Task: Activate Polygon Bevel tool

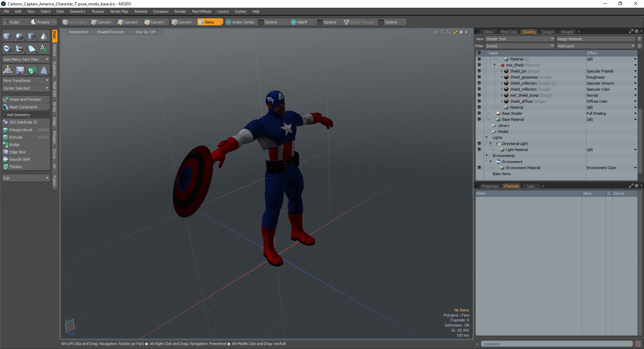Action: tap(26, 130)
